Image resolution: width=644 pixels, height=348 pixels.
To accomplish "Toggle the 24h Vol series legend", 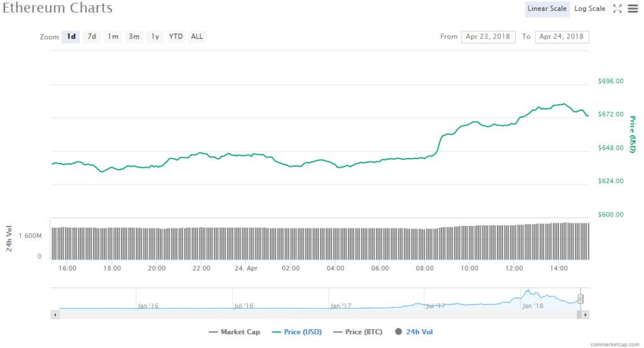I will tap(414, 332).
